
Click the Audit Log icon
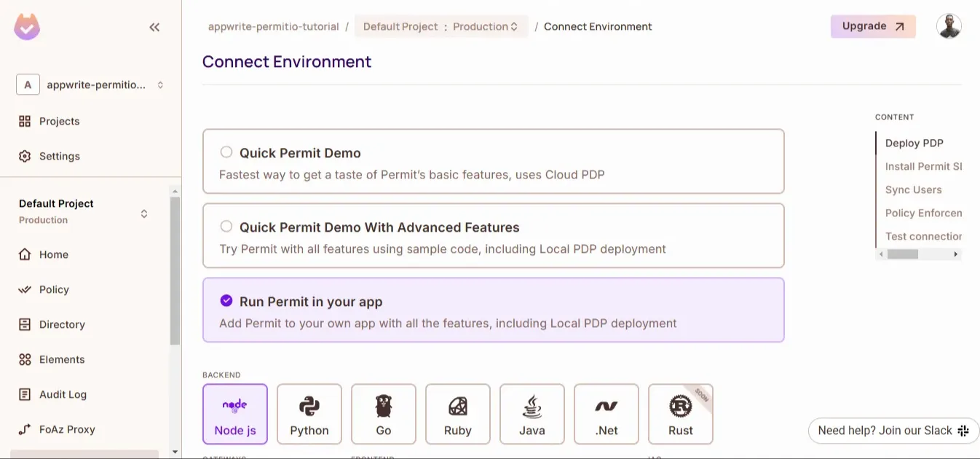[x=25, y=394]
